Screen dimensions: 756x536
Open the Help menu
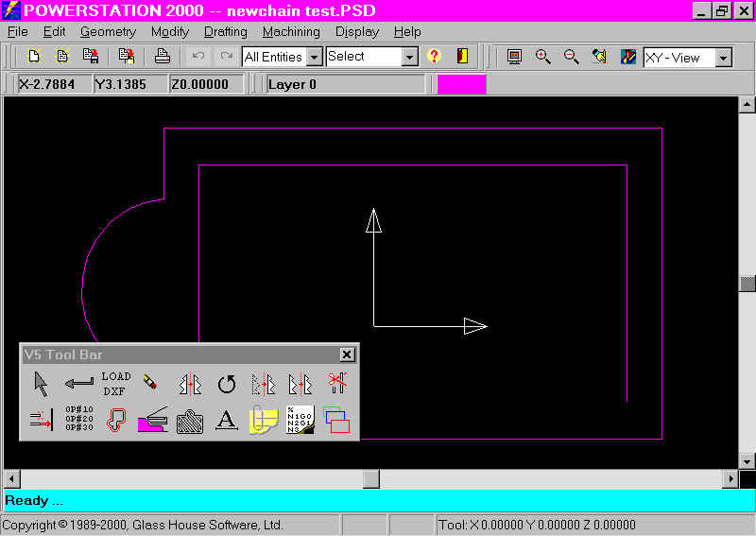(407, 32)
